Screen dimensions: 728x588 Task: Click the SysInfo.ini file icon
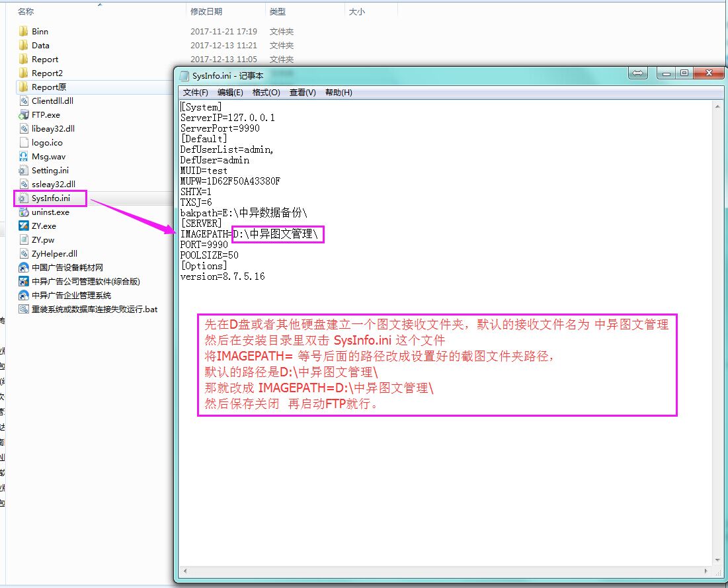[24, 198]
